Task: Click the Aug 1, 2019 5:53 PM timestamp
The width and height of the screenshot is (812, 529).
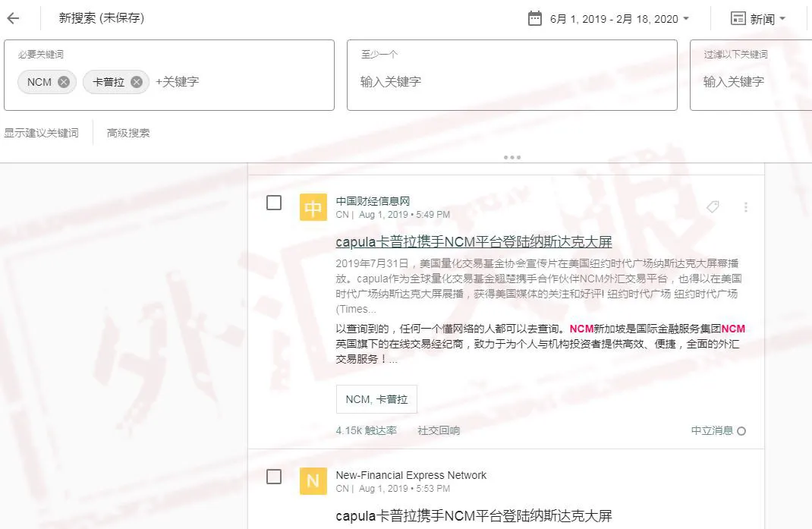Action: click(x=404, y=489)
